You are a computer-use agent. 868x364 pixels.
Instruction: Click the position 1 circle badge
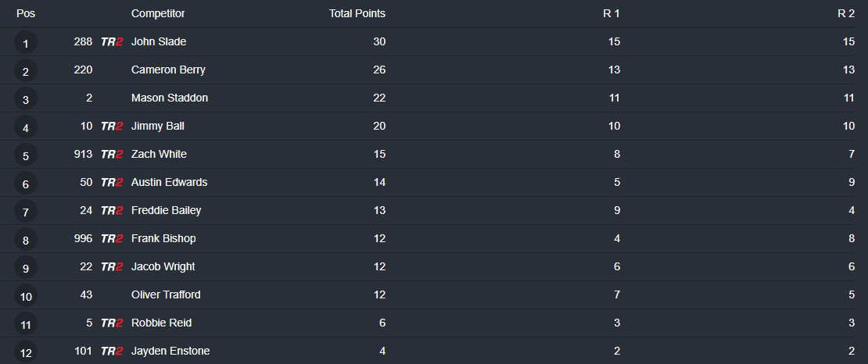[26, 44]
